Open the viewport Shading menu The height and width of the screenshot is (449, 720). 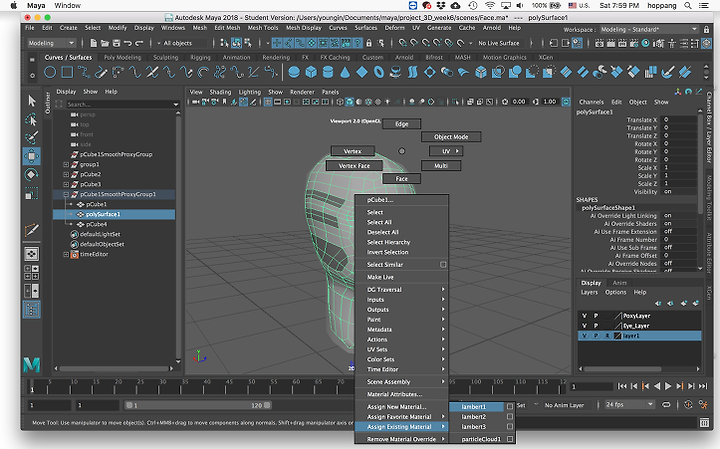(x=220, y=92)
